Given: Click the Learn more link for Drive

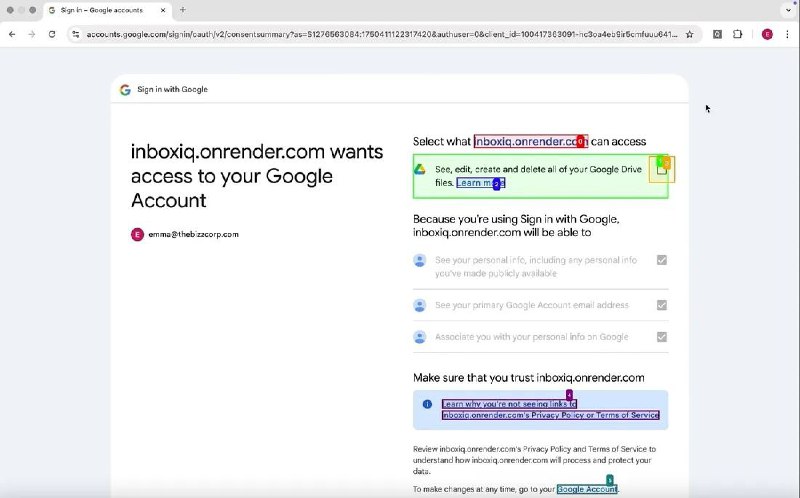Looking at the screenshot, I should 480,183.
